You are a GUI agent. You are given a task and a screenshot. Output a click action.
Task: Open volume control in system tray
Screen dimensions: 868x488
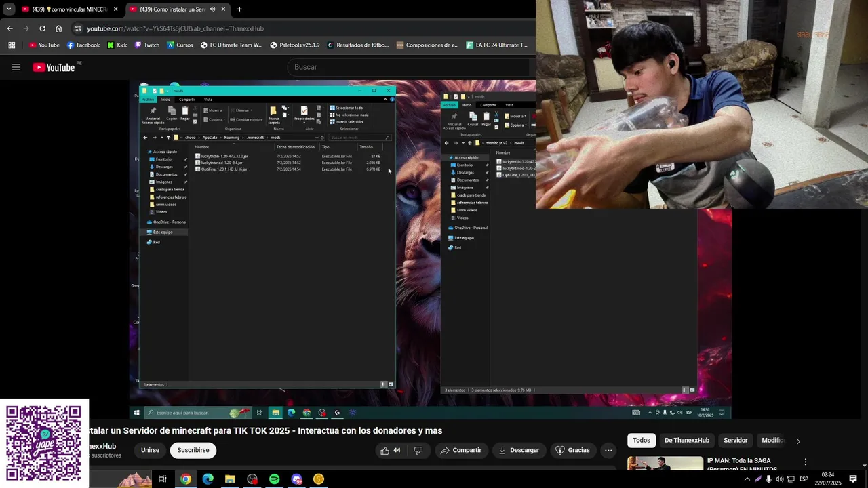[x=779, y=479]
